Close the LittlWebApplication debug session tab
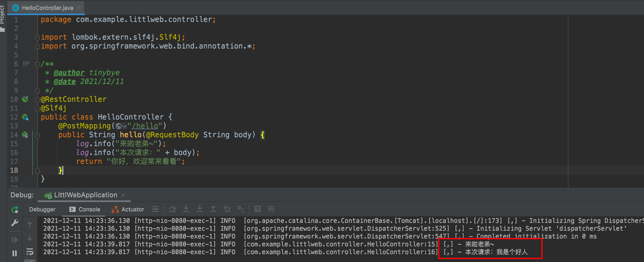Viewport: 644px width, 262px height. pyautogui.click(x=123, y=195)
